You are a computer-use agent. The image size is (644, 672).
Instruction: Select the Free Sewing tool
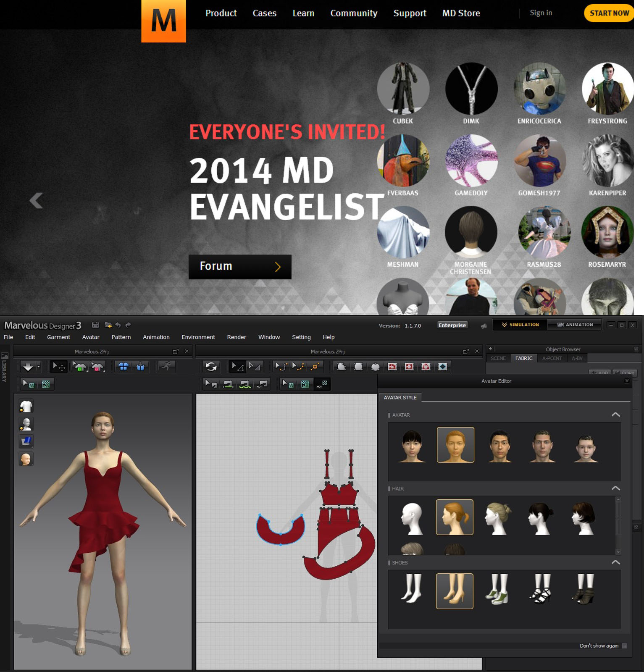[x=245, y=384]
